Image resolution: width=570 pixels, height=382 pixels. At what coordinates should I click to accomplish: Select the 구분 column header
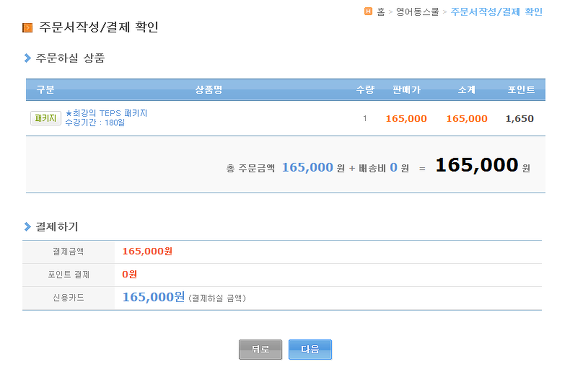pos(45,90)
